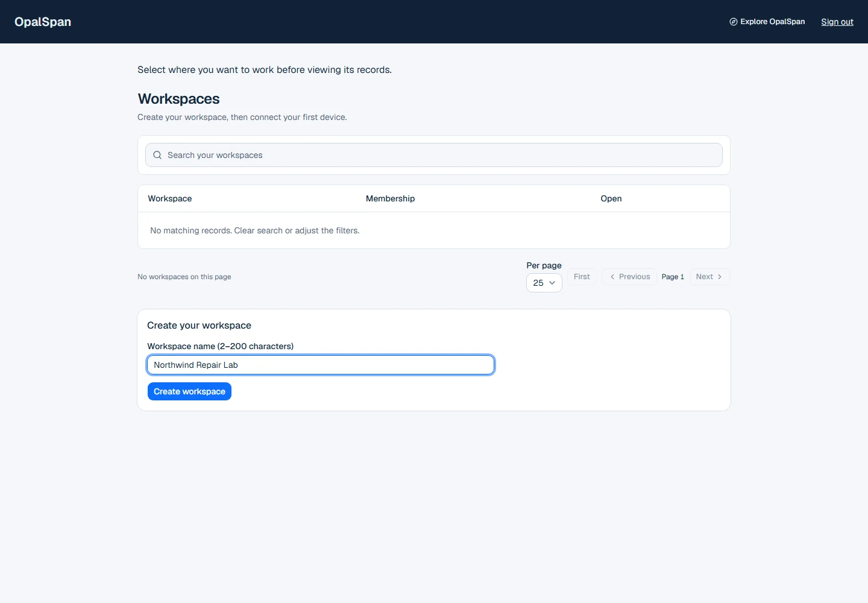Click the Workspace column header

170,198
